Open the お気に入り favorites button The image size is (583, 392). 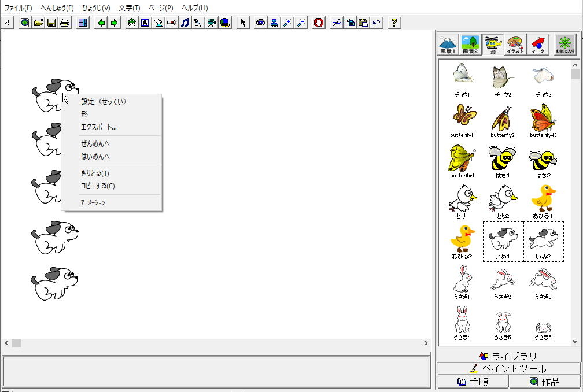tap(565, 45)
